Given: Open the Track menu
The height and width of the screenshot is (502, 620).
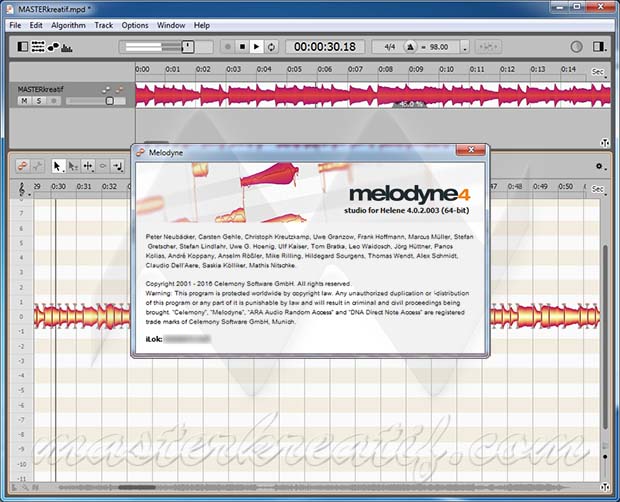Looking at the screenshot, I should (x=104, y=25).
